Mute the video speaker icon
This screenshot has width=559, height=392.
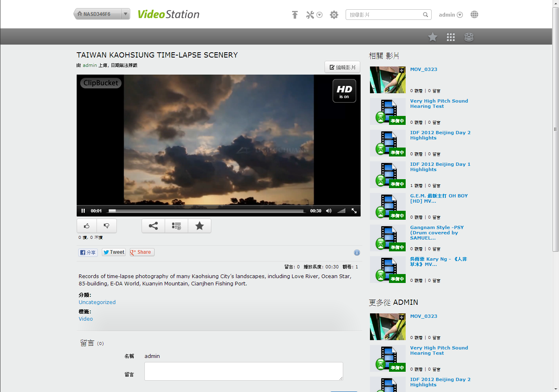(329, 211)
